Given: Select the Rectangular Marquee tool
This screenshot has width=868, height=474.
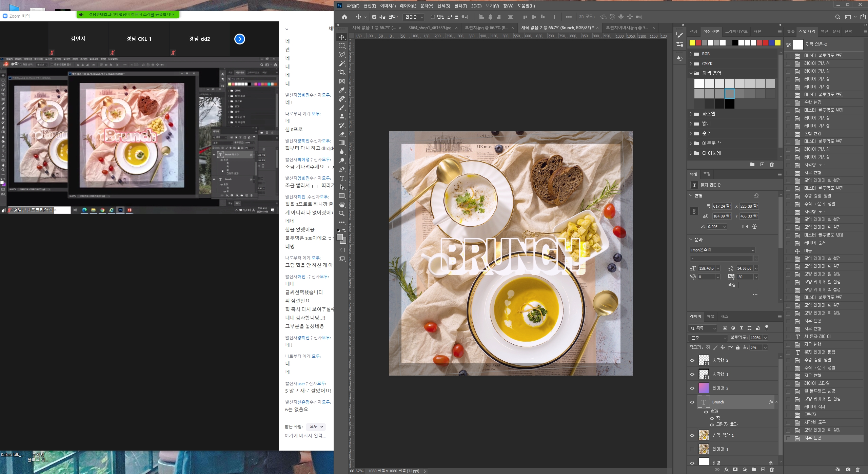Looking at the screenshot, I should tap(342, 46).
